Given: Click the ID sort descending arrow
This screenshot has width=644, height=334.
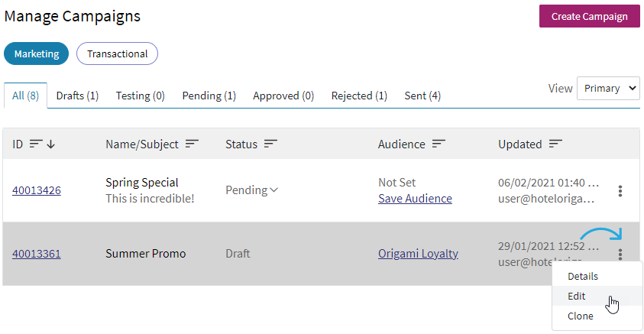Looking at the screenshot, I should pos(51,144).
